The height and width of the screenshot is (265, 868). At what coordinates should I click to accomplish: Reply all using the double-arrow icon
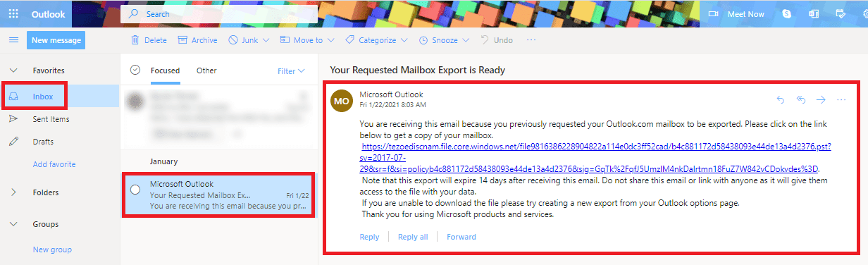coord(801,100)
